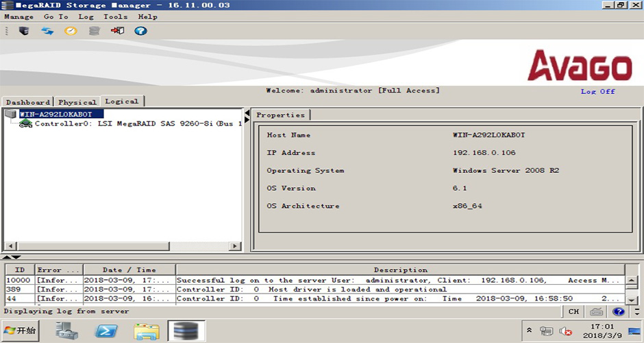This screenshot has height=343, width=644.
Task: Click the network tray icon
Action: [x=547, y=331]
